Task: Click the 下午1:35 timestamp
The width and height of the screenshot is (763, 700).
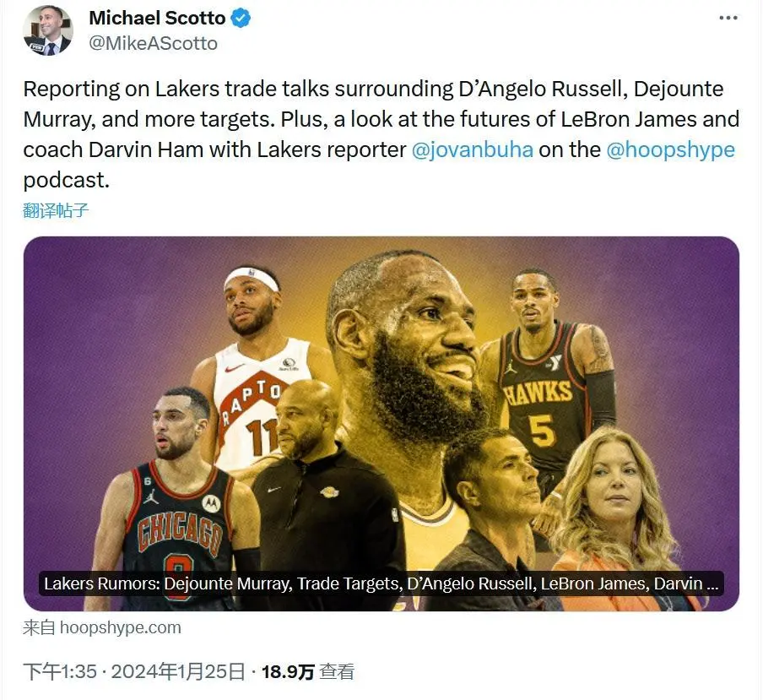Action: (60, 672)
